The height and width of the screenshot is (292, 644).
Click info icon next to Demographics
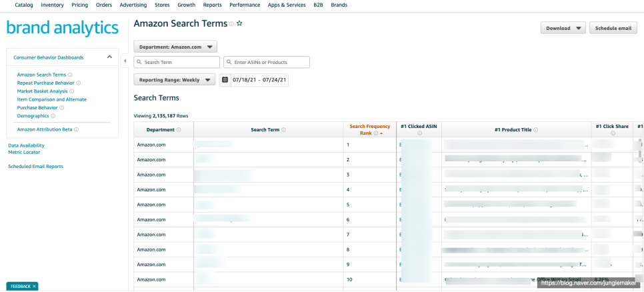(x=53, y=116)
